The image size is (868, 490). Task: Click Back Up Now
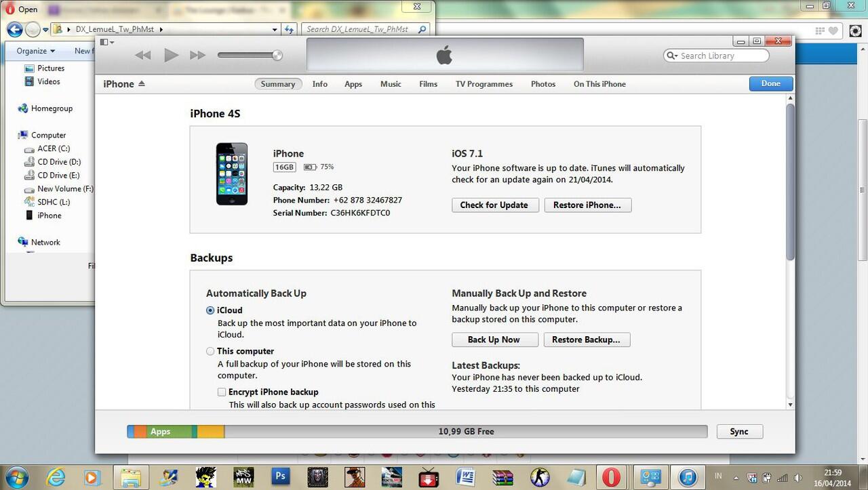[x=494, y=340]
